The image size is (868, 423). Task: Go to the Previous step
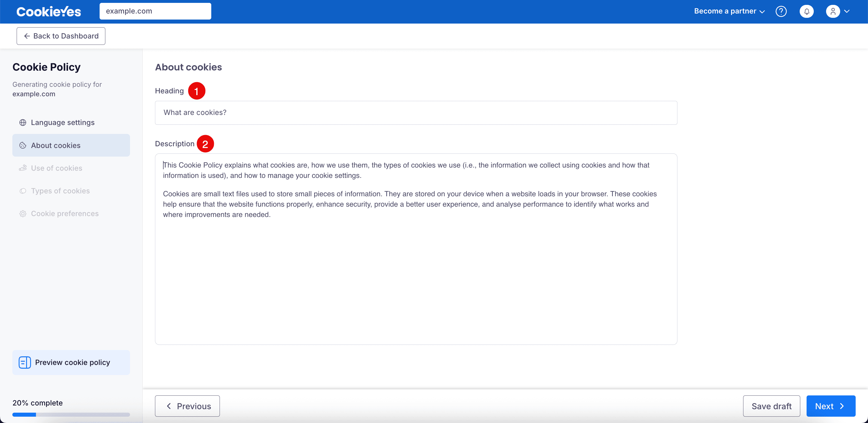point(187,406)
